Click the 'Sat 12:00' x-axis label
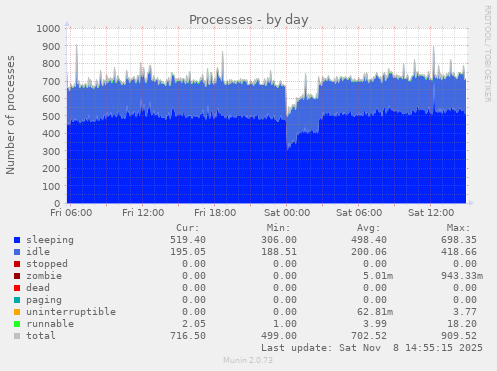 [431, 213]
